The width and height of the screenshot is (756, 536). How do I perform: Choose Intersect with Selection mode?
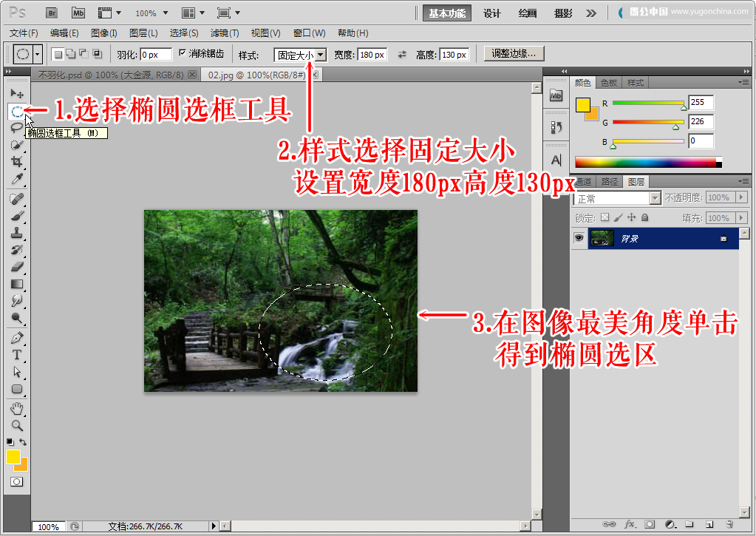pyautogui.click(x=98, y=54)
